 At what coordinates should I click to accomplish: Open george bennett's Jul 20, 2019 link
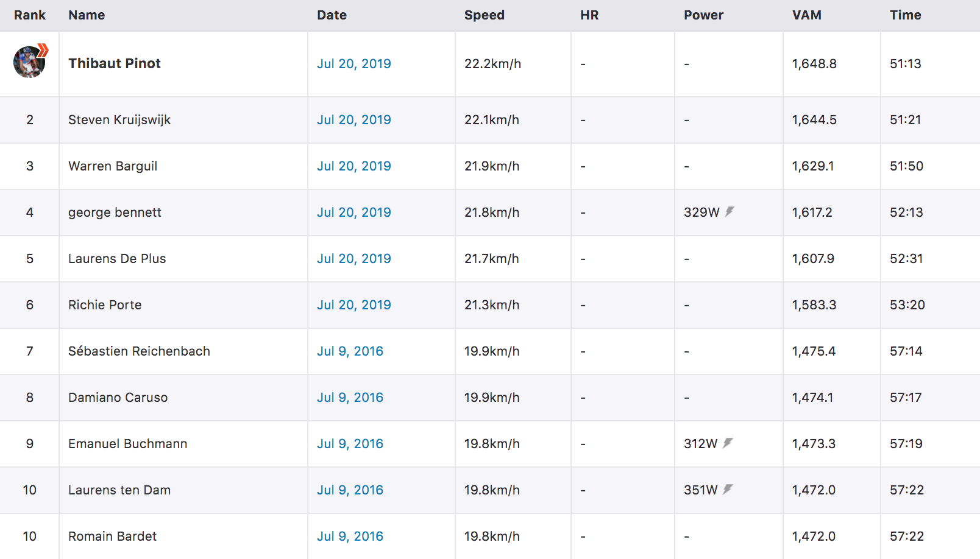[353, 213]
